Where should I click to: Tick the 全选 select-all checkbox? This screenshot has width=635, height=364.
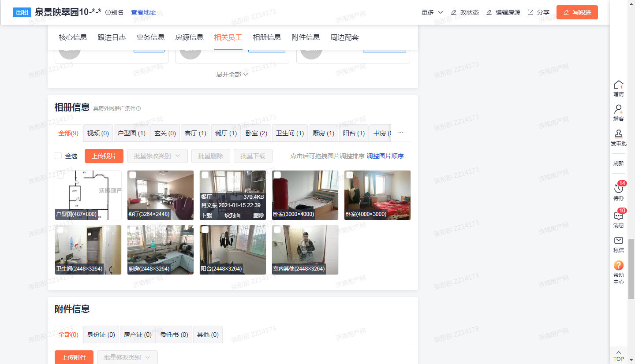(58, 156)
